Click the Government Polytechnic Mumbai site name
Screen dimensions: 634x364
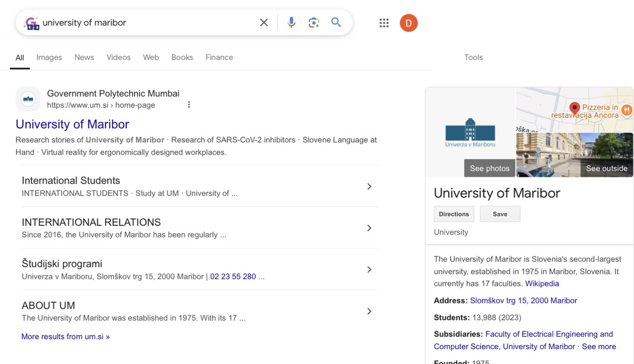point(113,94)
